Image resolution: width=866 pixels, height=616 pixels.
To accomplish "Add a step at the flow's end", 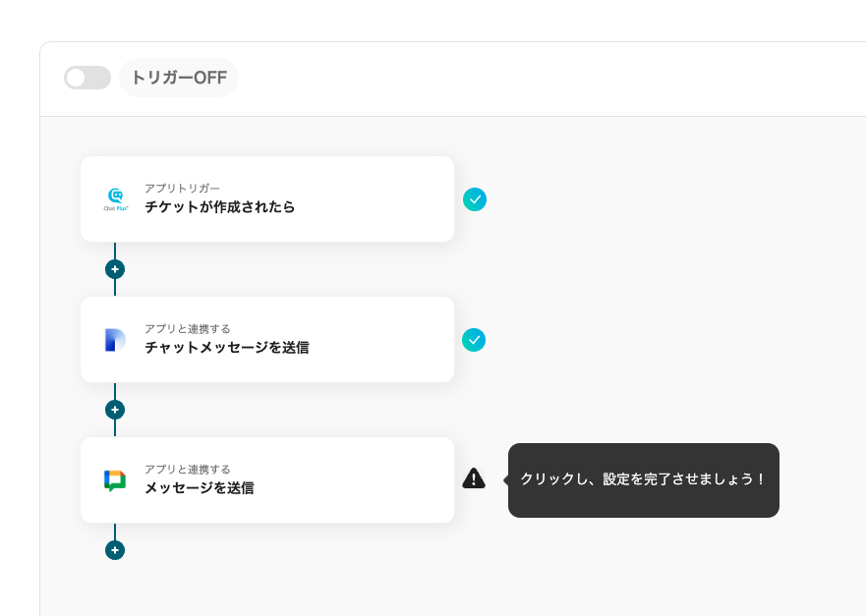I will (115, 550).
